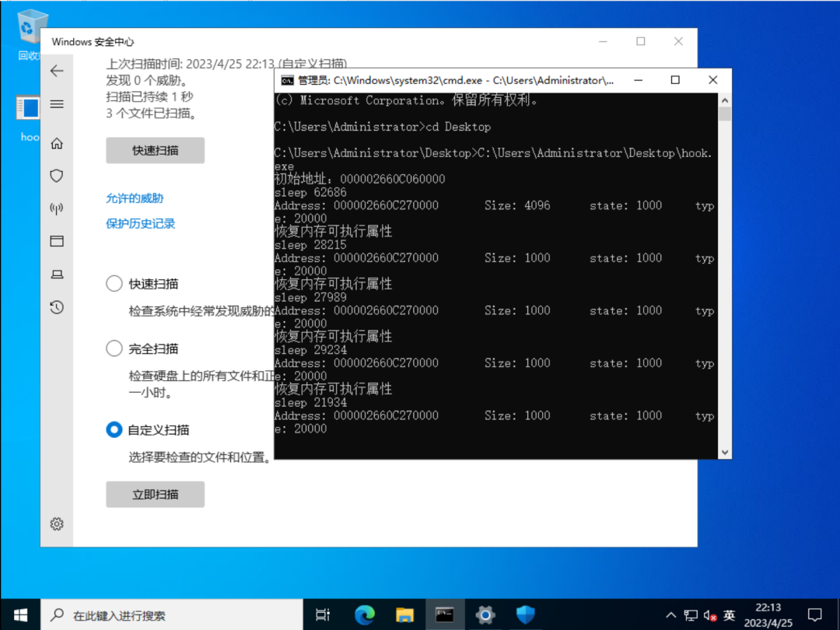Open Protection history clock icon
Image resolution: width=840 pixels, height=630 pixels.
(x=57, y=307)
